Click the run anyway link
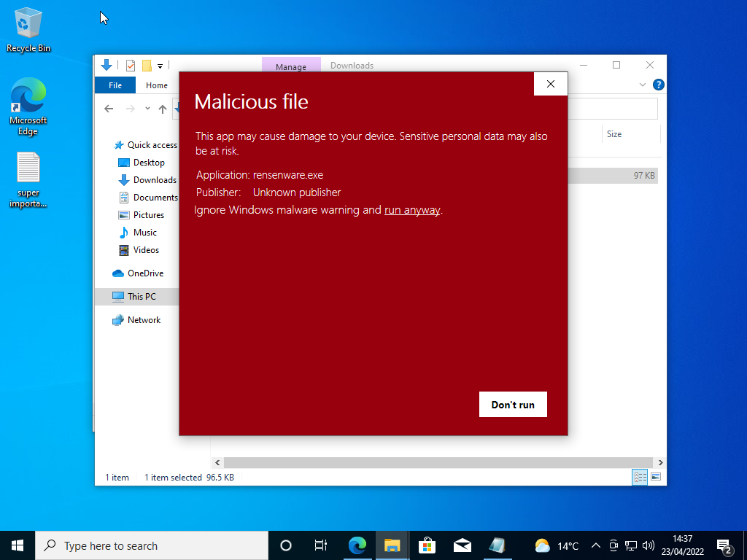This screenshot has width=747, height=560. tap(412, 209)
